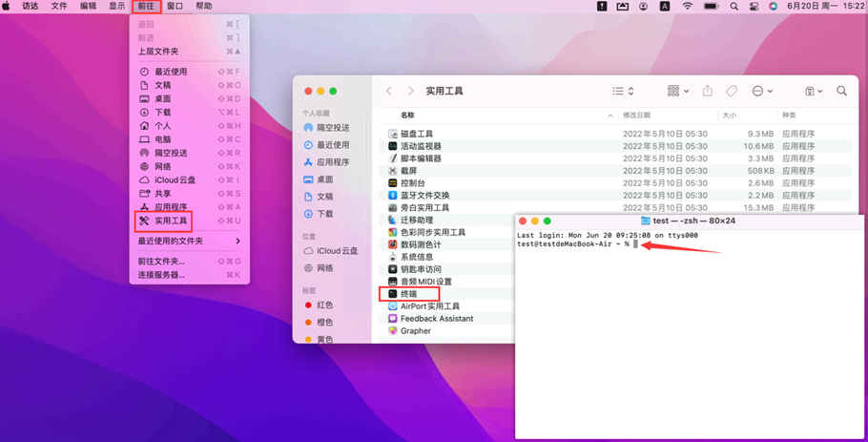Image resolution: width=868 pixels, height=442 pixels.
Task: Click the 磁盘工具 (Disk Utility) icon
Action: (x=393, y=134)
